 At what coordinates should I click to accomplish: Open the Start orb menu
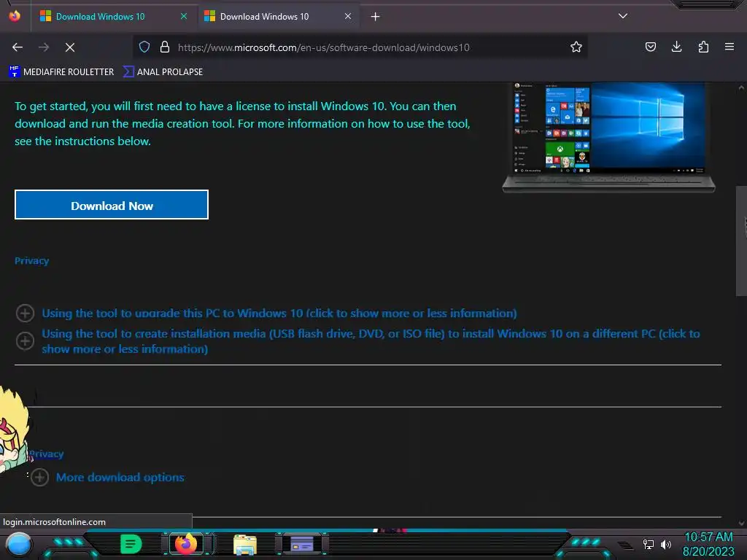tap(19, 545)
